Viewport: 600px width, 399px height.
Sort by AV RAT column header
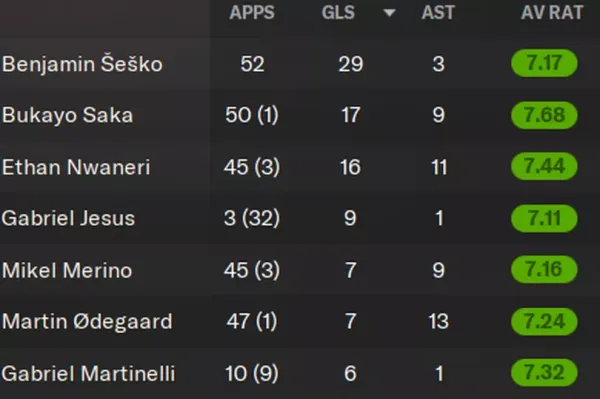pyautogui.click(x=552, y=13)
